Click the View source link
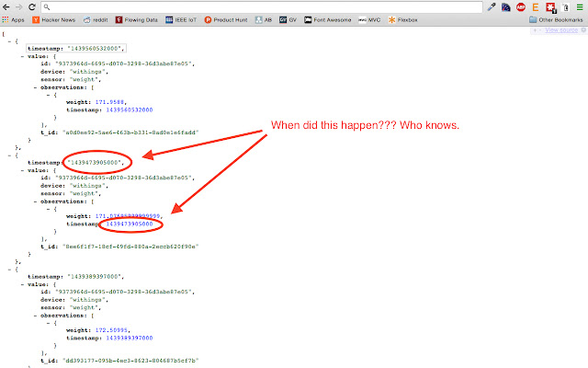 560,30
